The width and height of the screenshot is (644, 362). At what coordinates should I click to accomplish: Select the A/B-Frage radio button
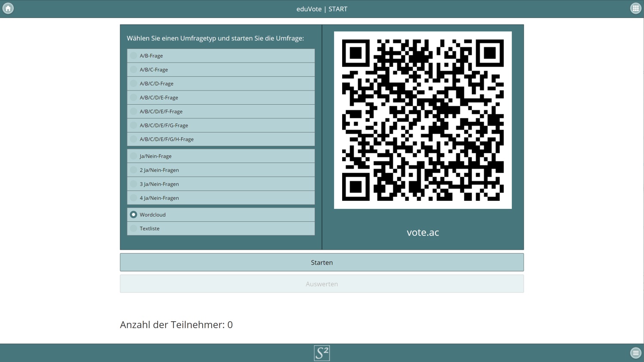tap(134, 56)
